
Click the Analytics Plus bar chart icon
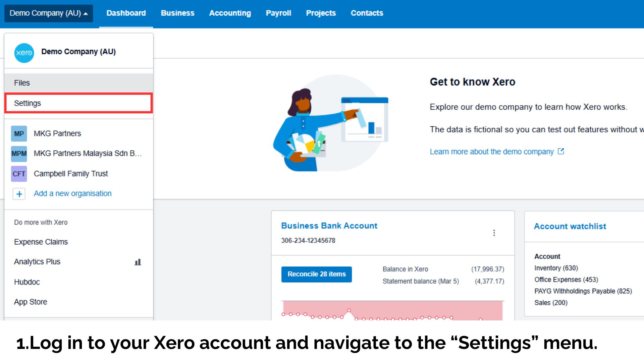coord(138,262)
